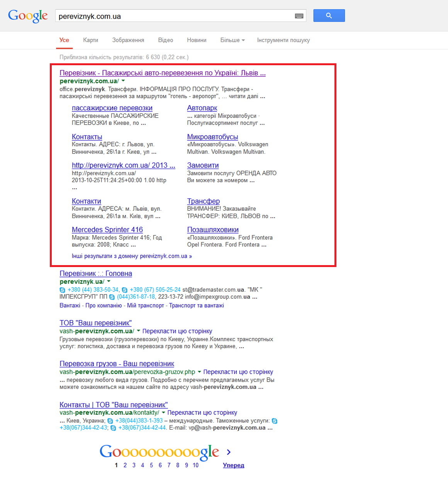Click Skype icon before +380 (67) 505-25-24

click(125, 290)
